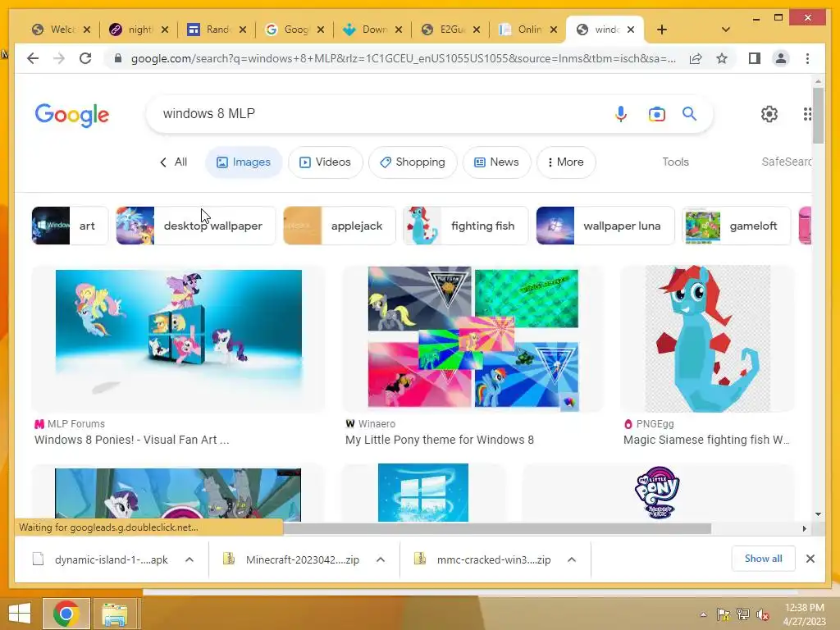Go back to previous page
Screen dimensions: 840x630
[33, 58]
